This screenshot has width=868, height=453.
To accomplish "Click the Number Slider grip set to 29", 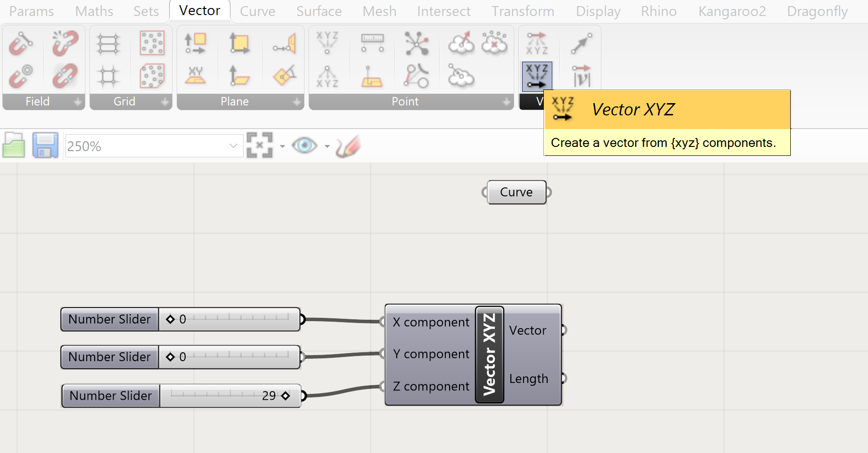I will click(286, 396).
